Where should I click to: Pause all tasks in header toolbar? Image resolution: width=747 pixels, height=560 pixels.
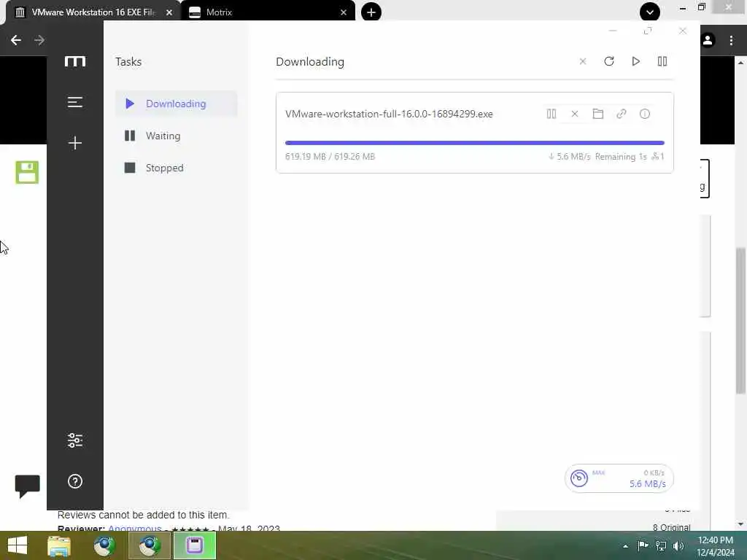point(662,61)
